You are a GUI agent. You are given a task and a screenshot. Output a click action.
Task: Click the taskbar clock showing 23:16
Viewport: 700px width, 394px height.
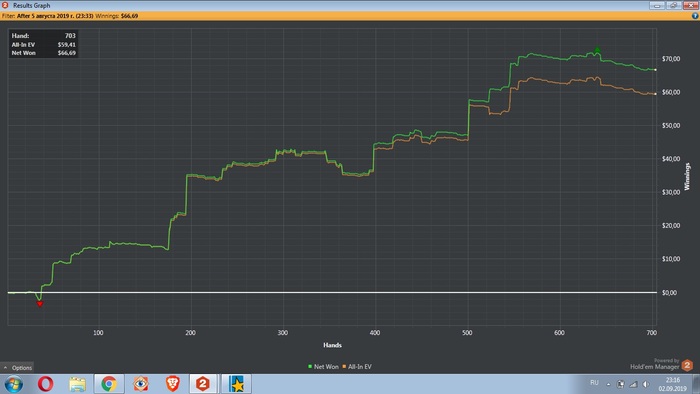coord(672,384)
